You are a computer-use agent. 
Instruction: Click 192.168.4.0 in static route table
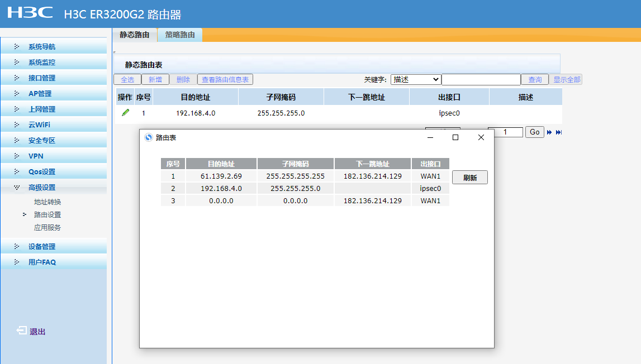pos(196,113)
